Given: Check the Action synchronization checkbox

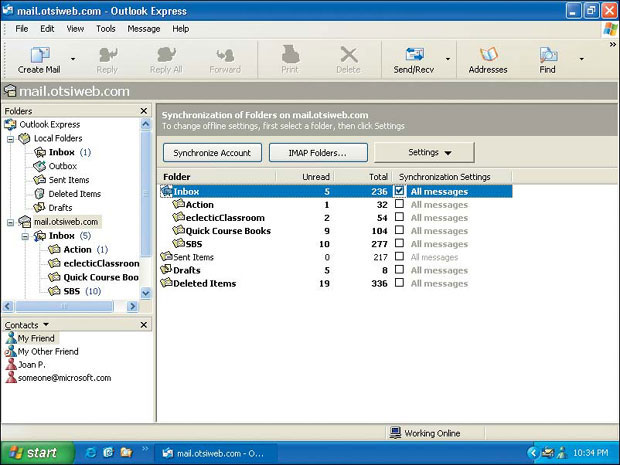Looking at the screenshot, I should click(x=399, y=204).
